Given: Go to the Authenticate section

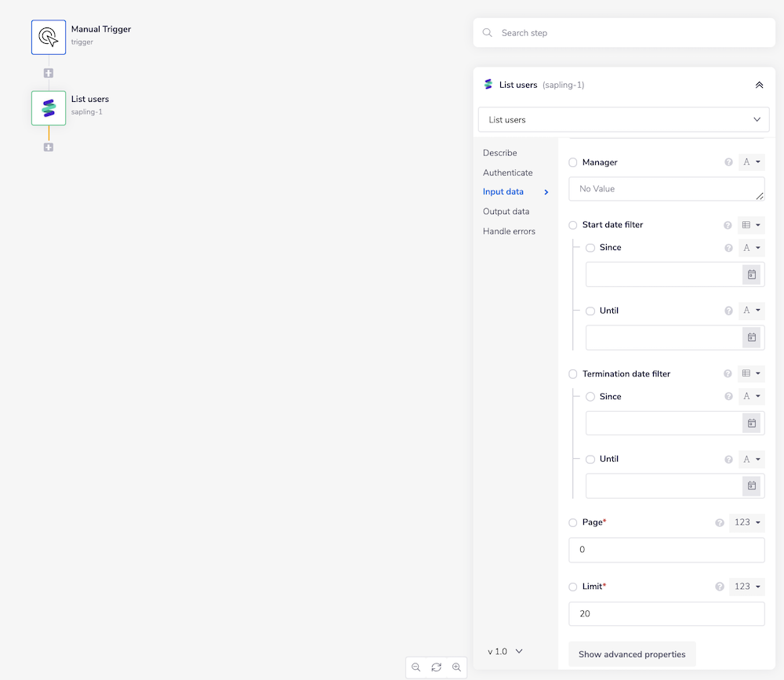Looking at the screenshot, I should (x=507, y=173).
